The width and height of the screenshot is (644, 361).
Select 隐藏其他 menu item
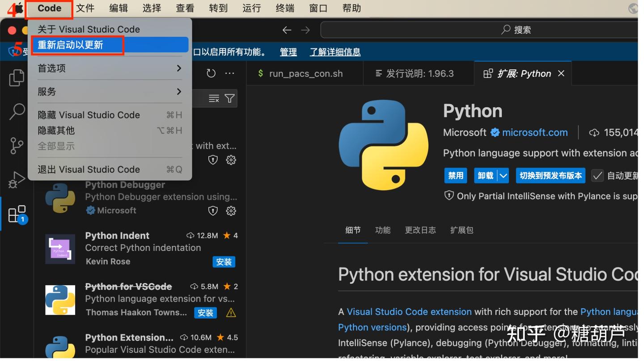tap(109, 130)
